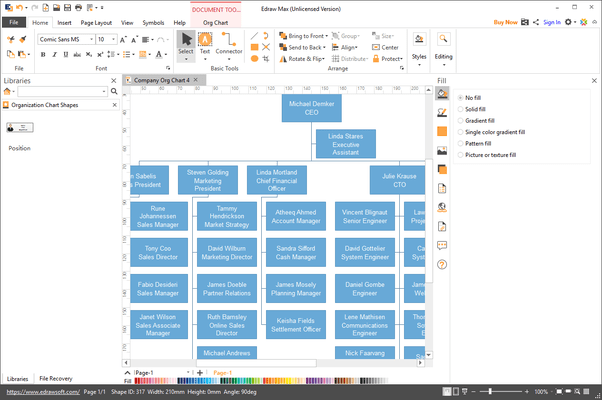Screen dimensions: 602x400
Task: Select the Text tool
Action: 205,46
